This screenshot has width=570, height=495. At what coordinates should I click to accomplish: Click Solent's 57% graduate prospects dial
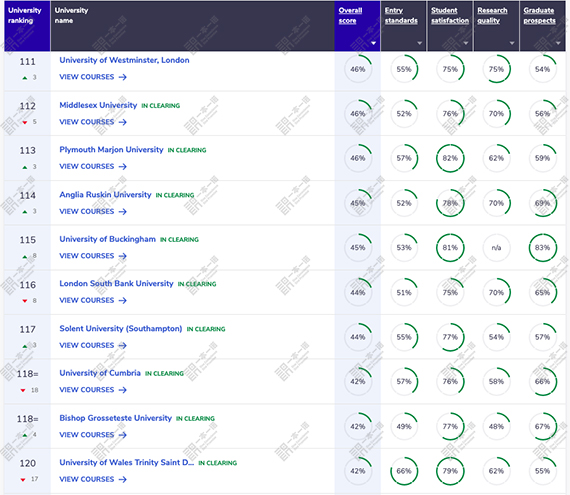(542, 337)
